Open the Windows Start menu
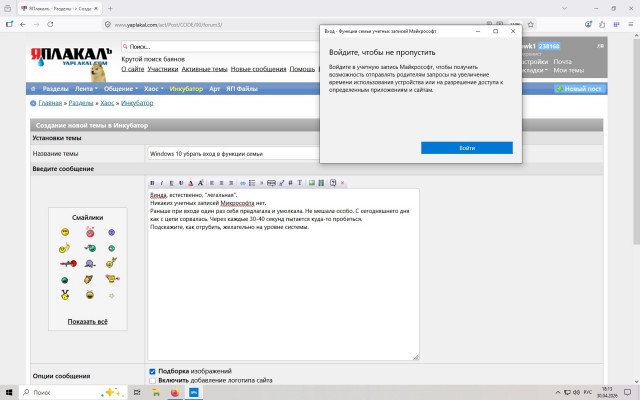 [9, 392]
